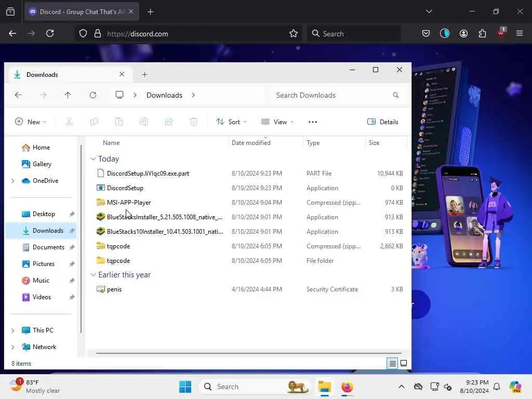The image size is (532, 399).
Task: Click the Share icon in Explorer toolbar
Action: [169, 122]
